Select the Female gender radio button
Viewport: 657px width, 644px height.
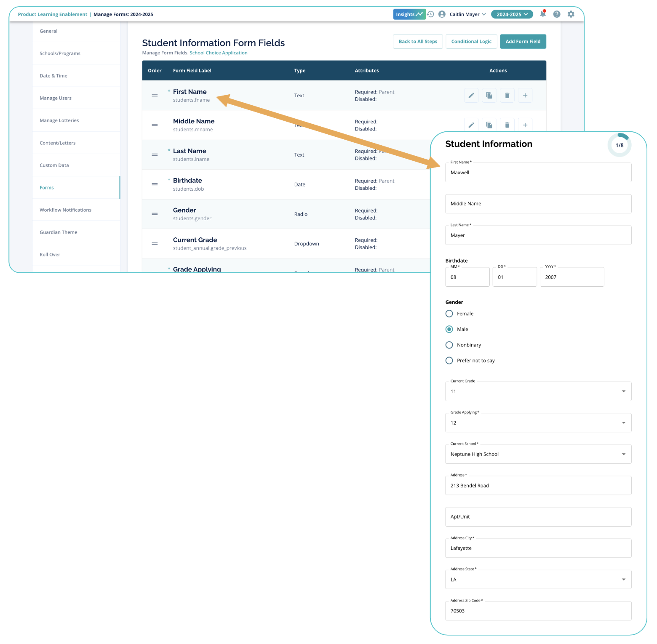tap(449, 314)
